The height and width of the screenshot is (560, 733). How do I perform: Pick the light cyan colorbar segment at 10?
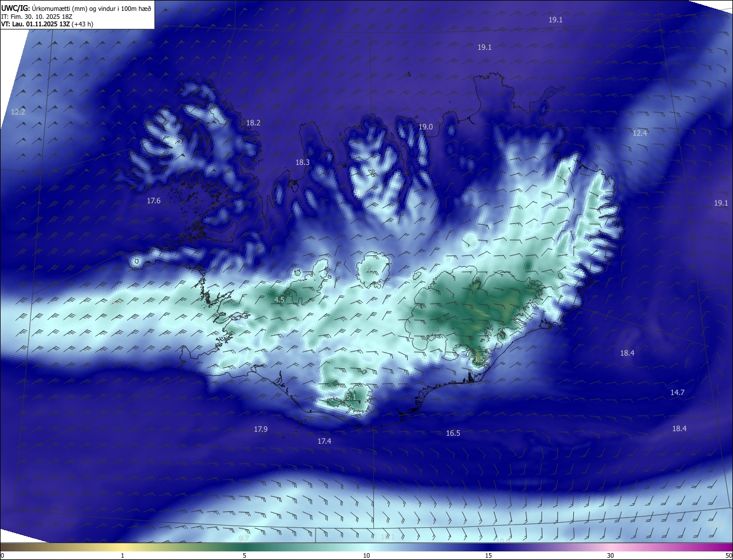pyautogui.click(x=366, y=547)
